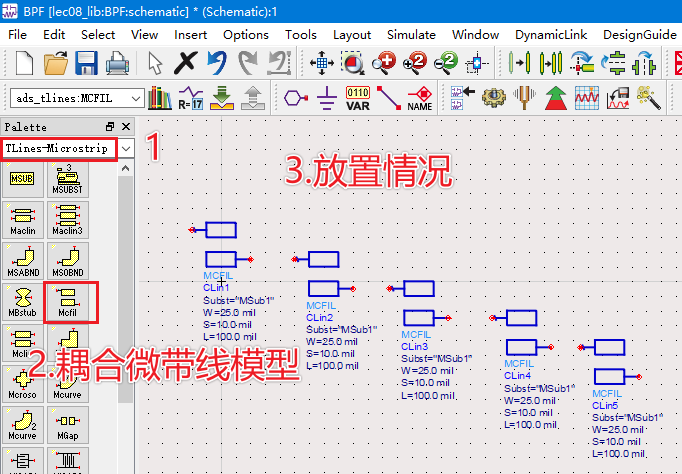The image size is (682, 474).
Task: Select the CLin5 component label
Action: pos(605,405)
